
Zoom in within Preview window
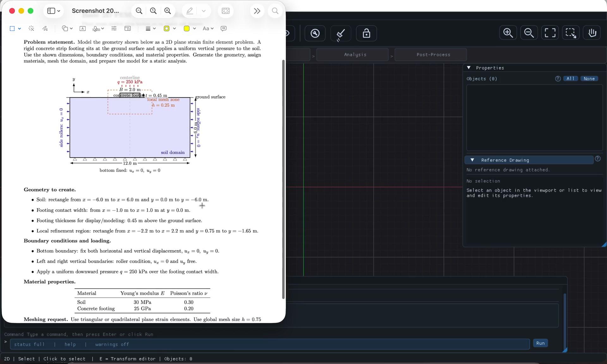pos(168,11)
